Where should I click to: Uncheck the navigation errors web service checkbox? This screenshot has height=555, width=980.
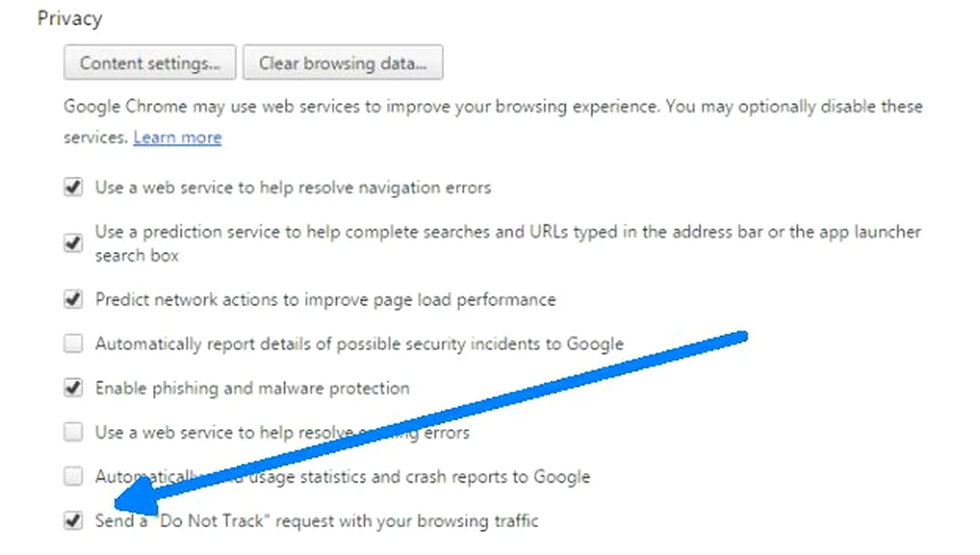73,188
